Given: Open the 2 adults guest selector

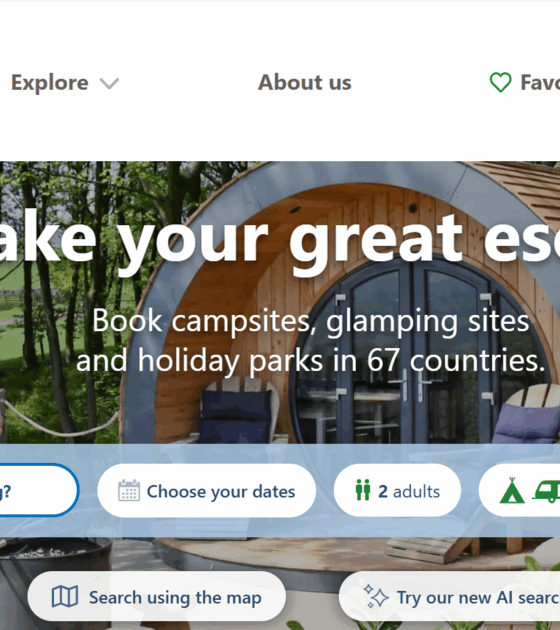Looking at the screenshot, I should coord(397,490).
